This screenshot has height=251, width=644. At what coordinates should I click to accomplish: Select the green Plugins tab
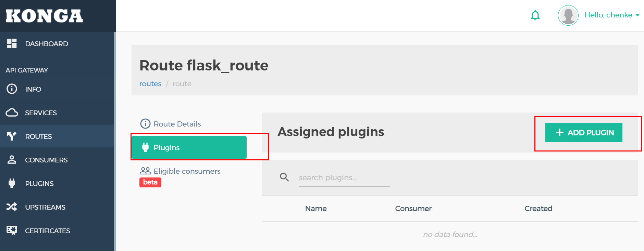coord(189,147)
